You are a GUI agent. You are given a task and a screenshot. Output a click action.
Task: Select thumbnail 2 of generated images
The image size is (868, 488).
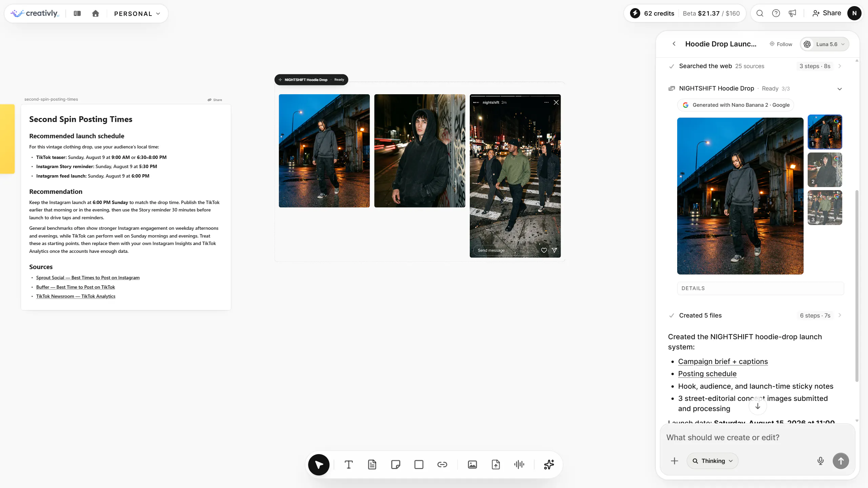[x=825, y=170]
